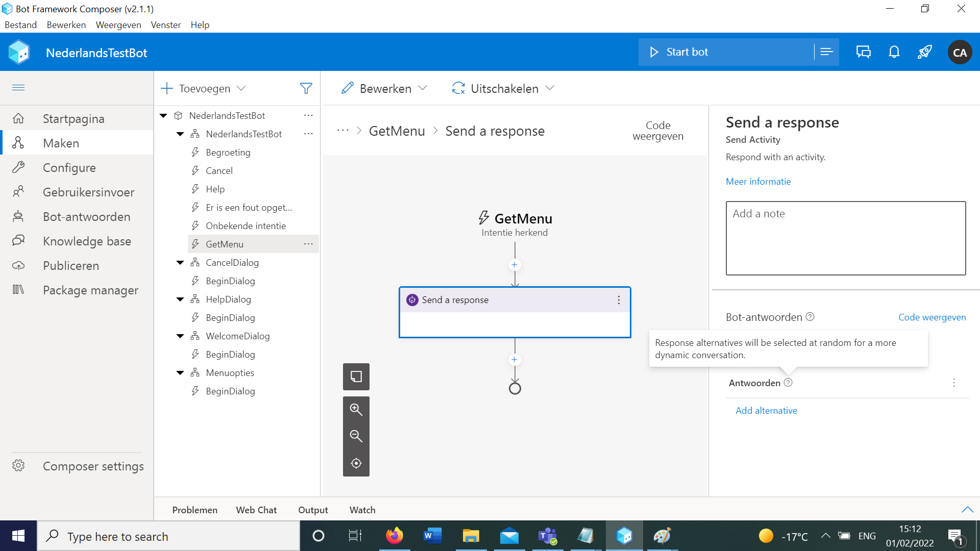Open the filter icon in dialog tree
Image resolution: width=980 pixels, height=551 pixels.
(x=306, y=88)
